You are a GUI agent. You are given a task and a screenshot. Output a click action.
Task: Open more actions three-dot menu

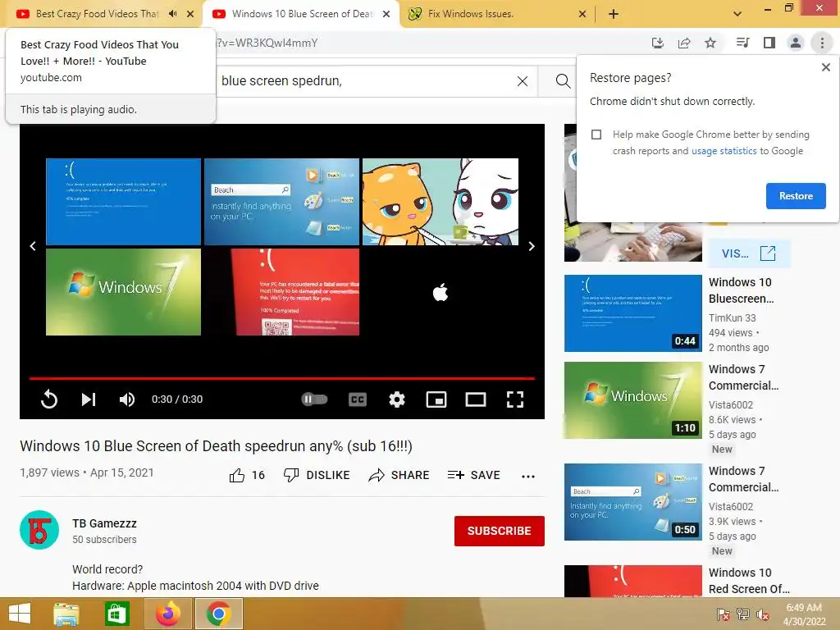(528, 477)
